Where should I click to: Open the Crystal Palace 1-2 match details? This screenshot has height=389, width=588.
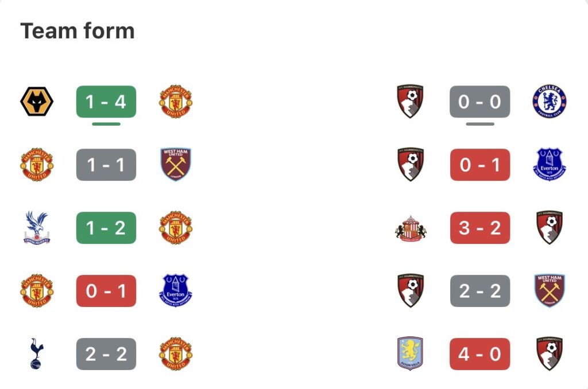pos(106,228)
